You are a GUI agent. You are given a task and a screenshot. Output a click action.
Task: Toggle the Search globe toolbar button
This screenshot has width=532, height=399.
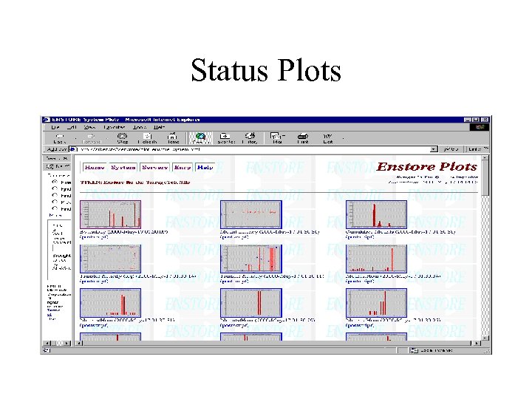[x=200, y=138]
